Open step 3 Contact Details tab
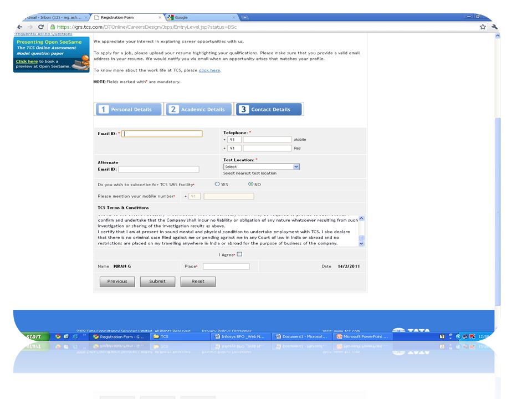 pyautogui.click(x=269, y=109)
